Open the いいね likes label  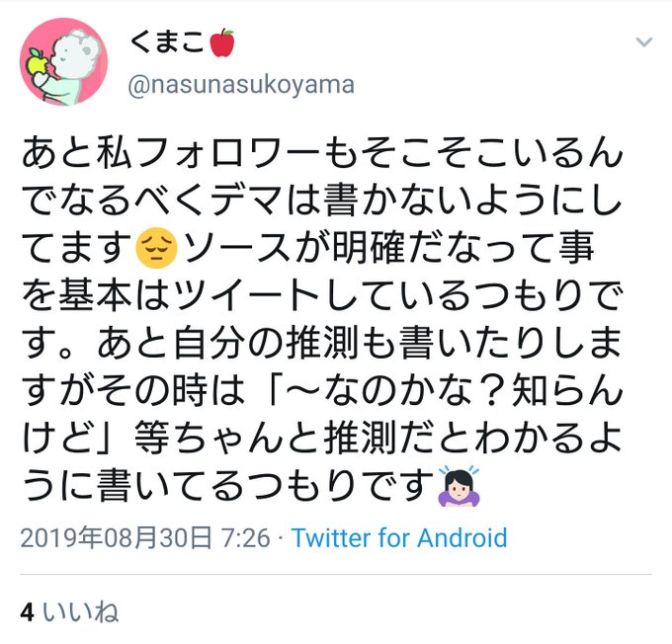[x=80, y=611]
